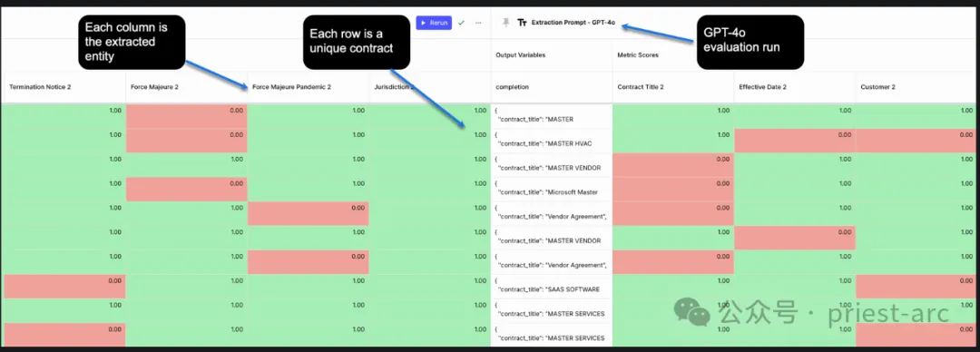Open completion cell containing "MASTER HVAC"
Screen dimensions: 980x352
552,141
